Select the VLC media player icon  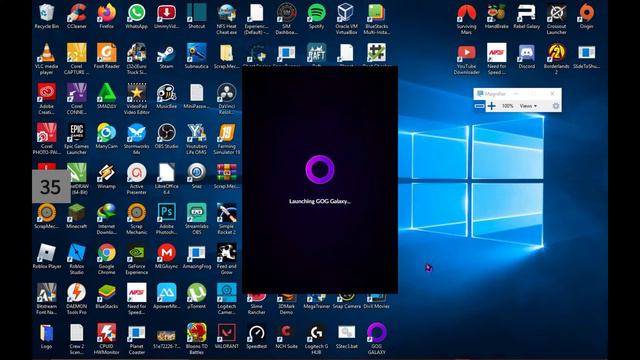pyautogui.click(x=47, y=59)
